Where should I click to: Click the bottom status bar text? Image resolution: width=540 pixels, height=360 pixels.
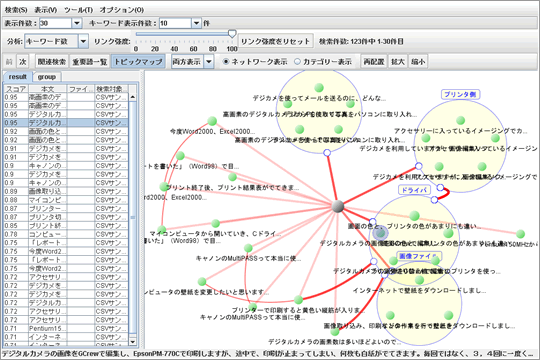coord(269,354)
